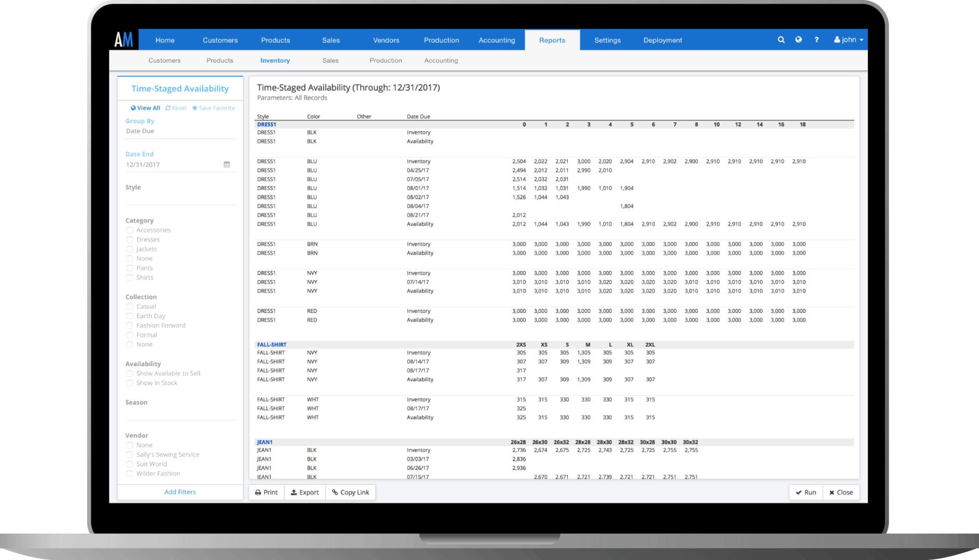Click the Reset link

(x=176, y=108)
